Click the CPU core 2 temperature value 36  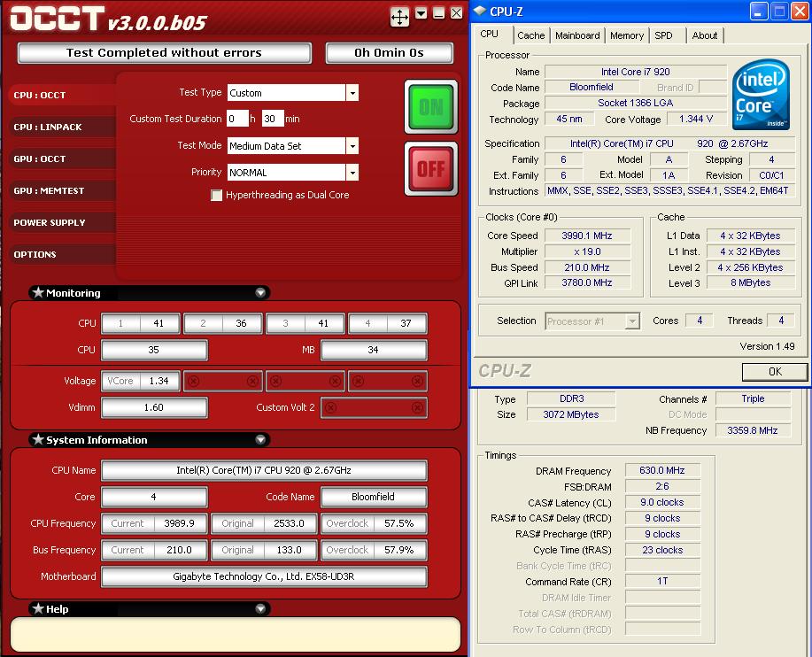click(242, 323)
